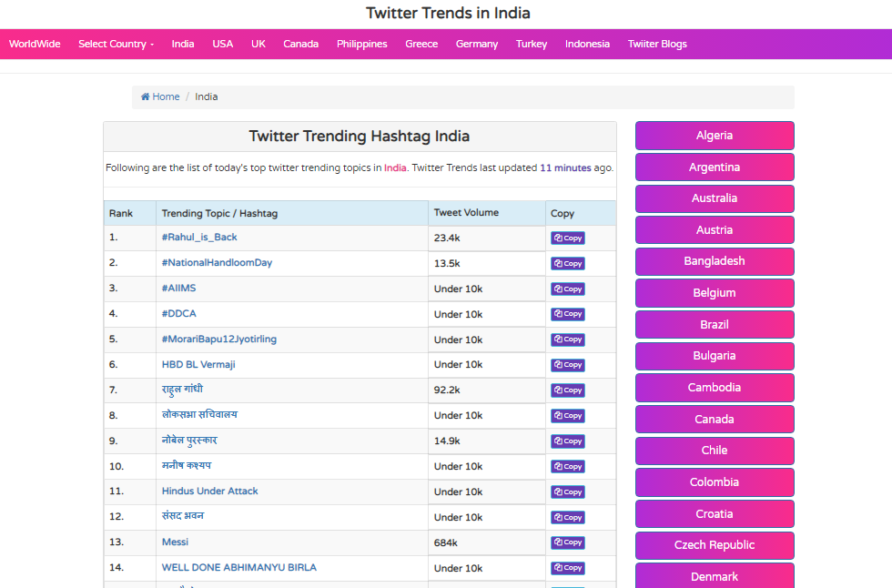Click the Canada sidebar country button

point(715,420)
